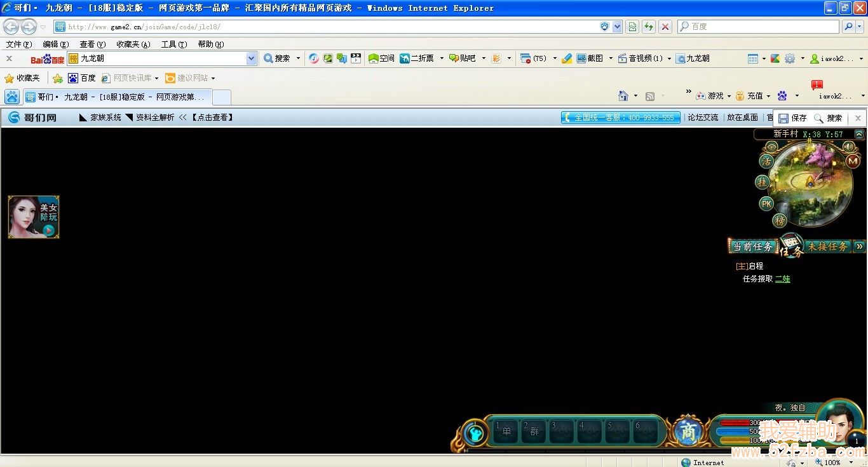The height and width of the screenshot is (467, 868).
Task: Toggle the eye icon above minimap
Action: click(772, 147)
